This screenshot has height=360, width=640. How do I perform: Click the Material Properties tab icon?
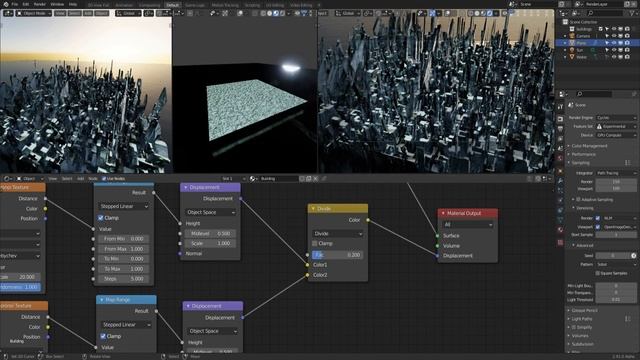point(560,230)
